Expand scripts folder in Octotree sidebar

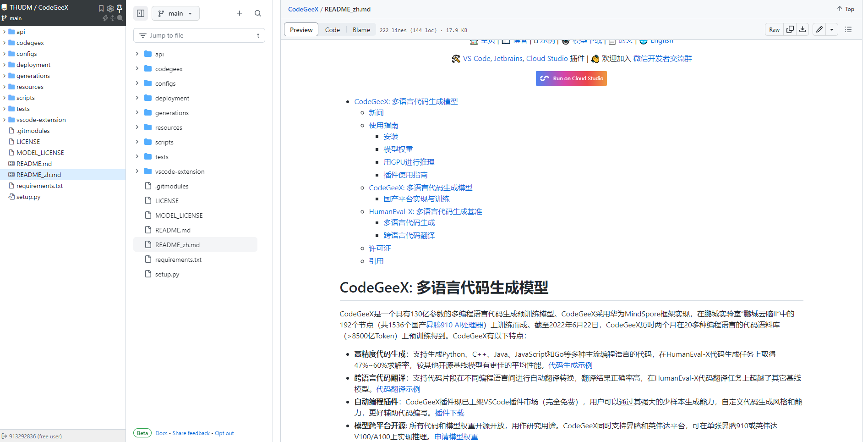coord(5,98)
